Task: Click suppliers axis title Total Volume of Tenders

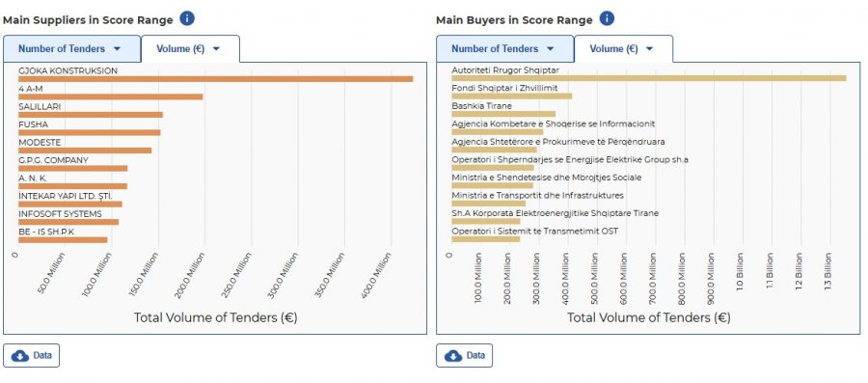Action: pyautogui.click(x=215, y=317)
